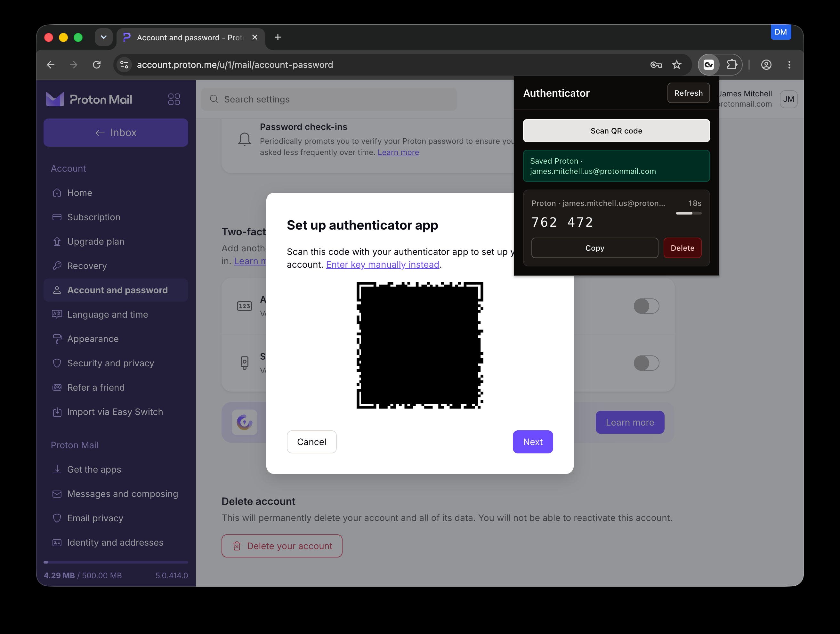Open the Chrome profile avatar icon
The width and height of the screenshot is (840, 634).
point(766,65)
